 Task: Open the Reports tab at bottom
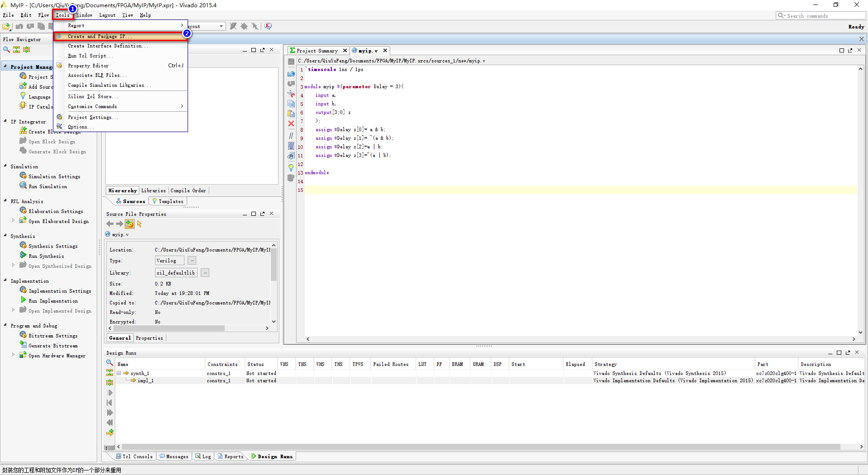coord(231,456)
